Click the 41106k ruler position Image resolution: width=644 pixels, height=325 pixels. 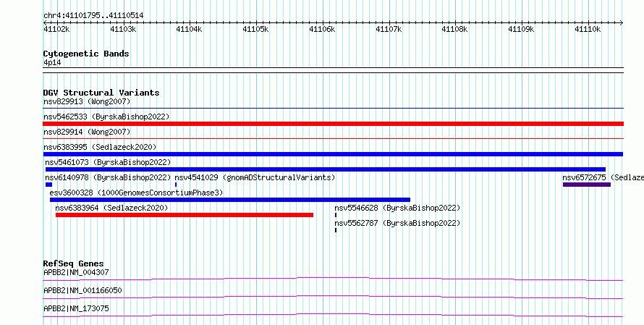[x=323, y=29]
